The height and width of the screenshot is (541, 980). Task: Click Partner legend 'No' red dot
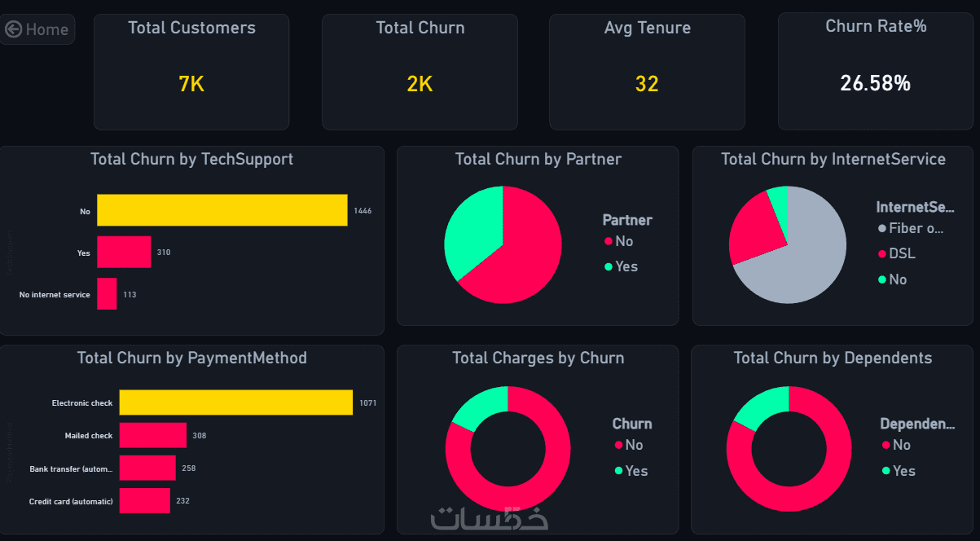click(x=608, y=241)
